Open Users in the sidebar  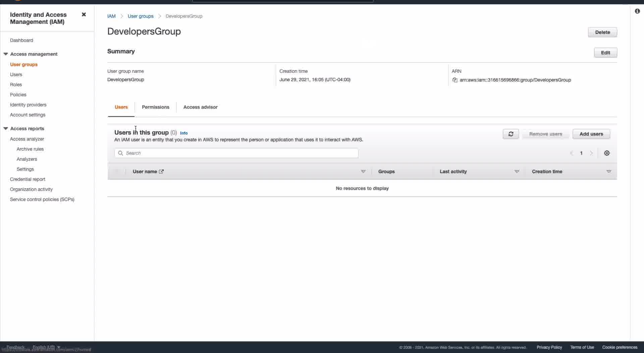[16, 74]
